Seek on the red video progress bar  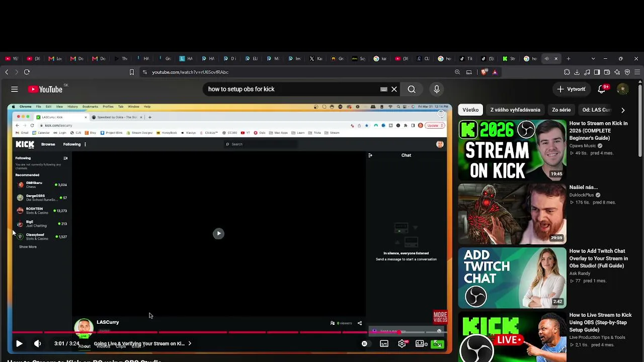pos(229,332)
